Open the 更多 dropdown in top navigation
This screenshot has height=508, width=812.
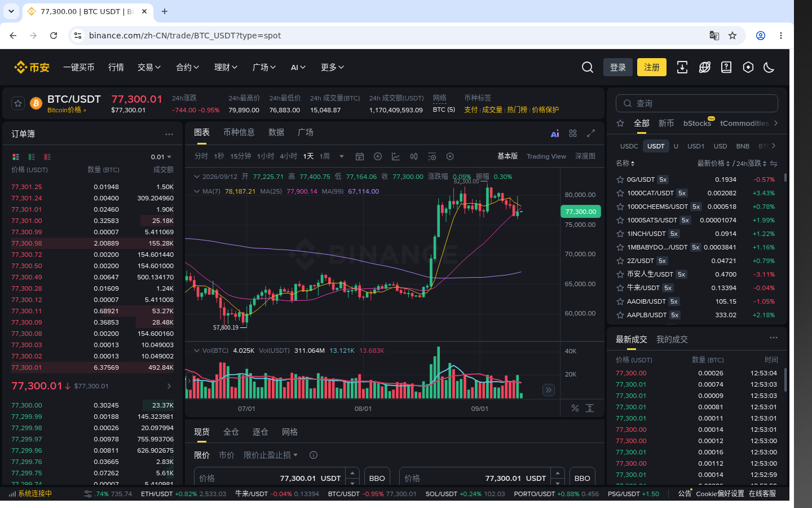332,67
